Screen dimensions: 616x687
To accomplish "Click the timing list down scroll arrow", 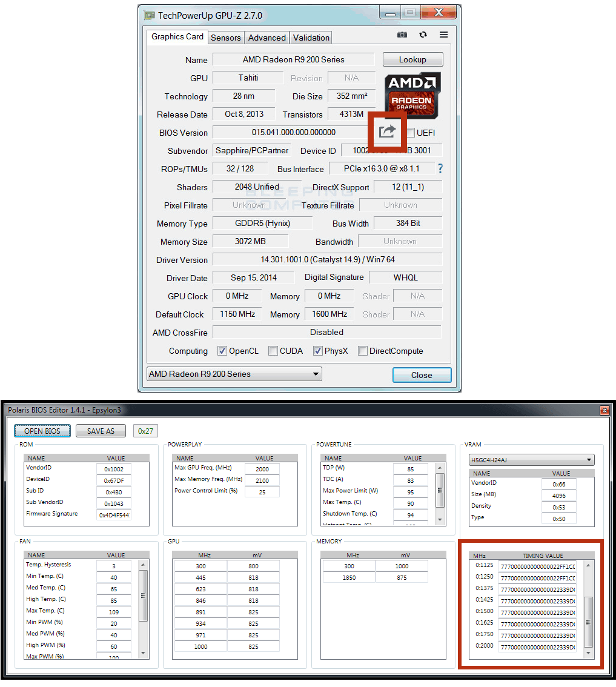I will [588, 653].
